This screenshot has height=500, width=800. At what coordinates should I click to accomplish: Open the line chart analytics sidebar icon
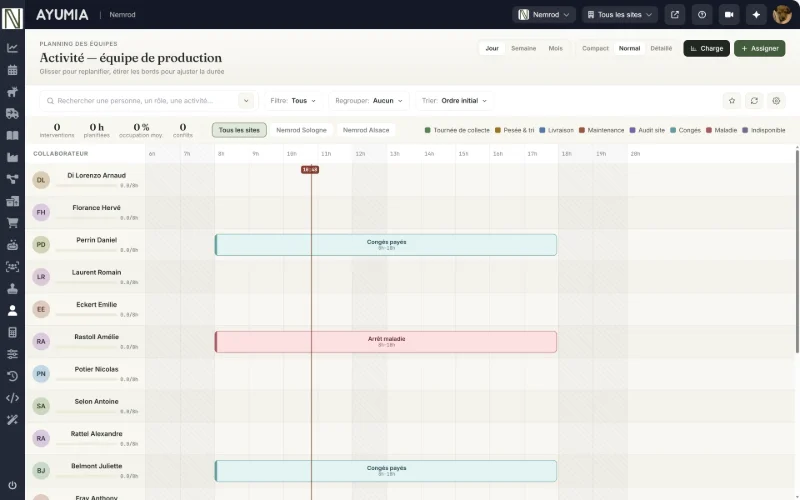click(x=12, y=48)
